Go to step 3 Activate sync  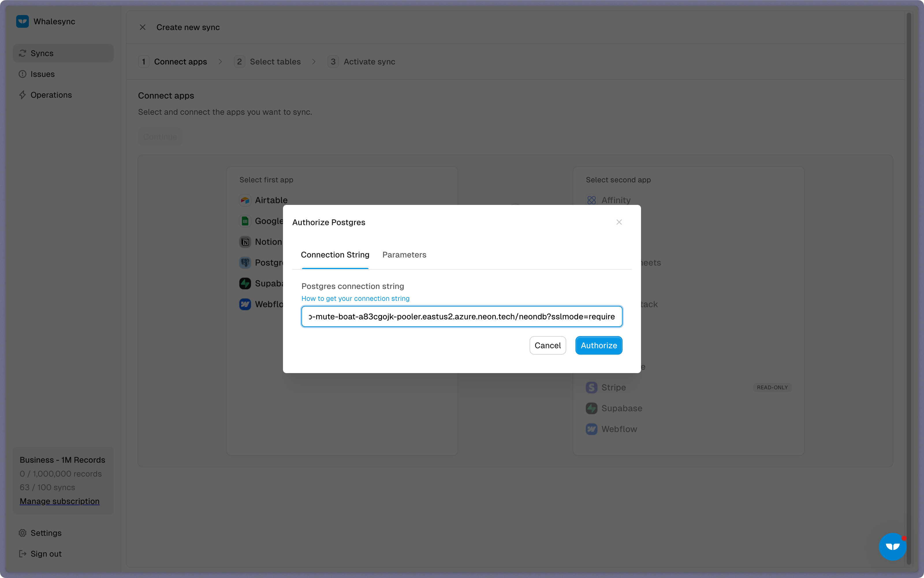[361, 62]
